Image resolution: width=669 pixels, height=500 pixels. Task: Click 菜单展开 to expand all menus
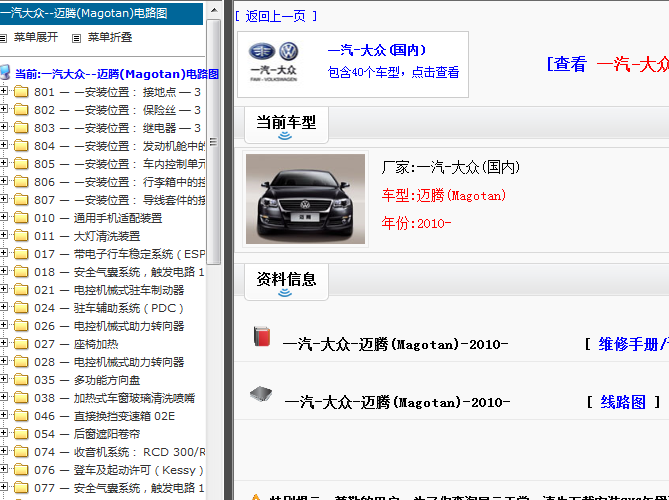(36, 38)
